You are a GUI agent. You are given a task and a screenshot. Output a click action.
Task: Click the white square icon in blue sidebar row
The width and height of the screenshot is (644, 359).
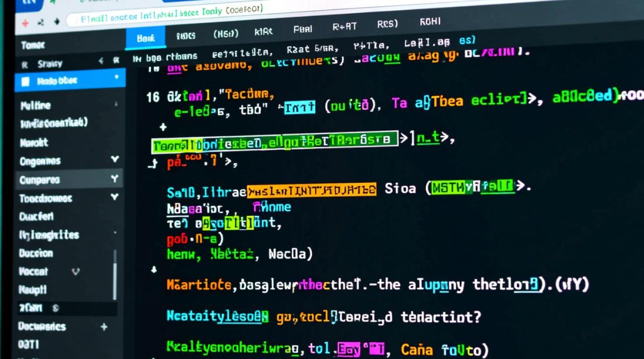pyautogui.click(x=26, y=82)
